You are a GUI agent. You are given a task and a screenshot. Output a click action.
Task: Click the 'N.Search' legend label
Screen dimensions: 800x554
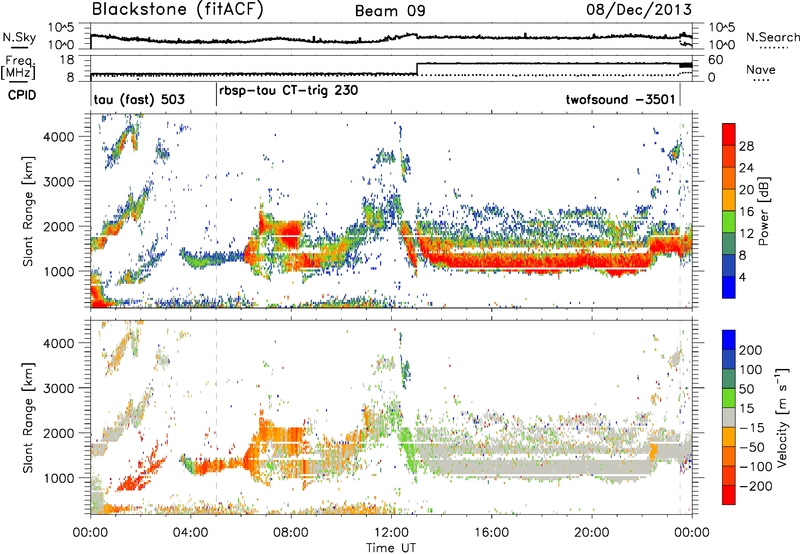(x=772, y=37)
